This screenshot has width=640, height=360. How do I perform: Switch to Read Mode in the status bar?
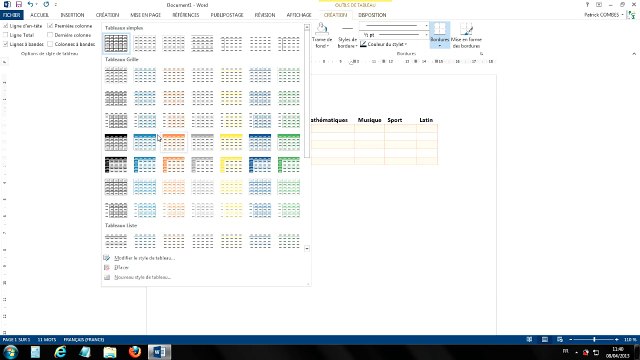pos(529,339)
